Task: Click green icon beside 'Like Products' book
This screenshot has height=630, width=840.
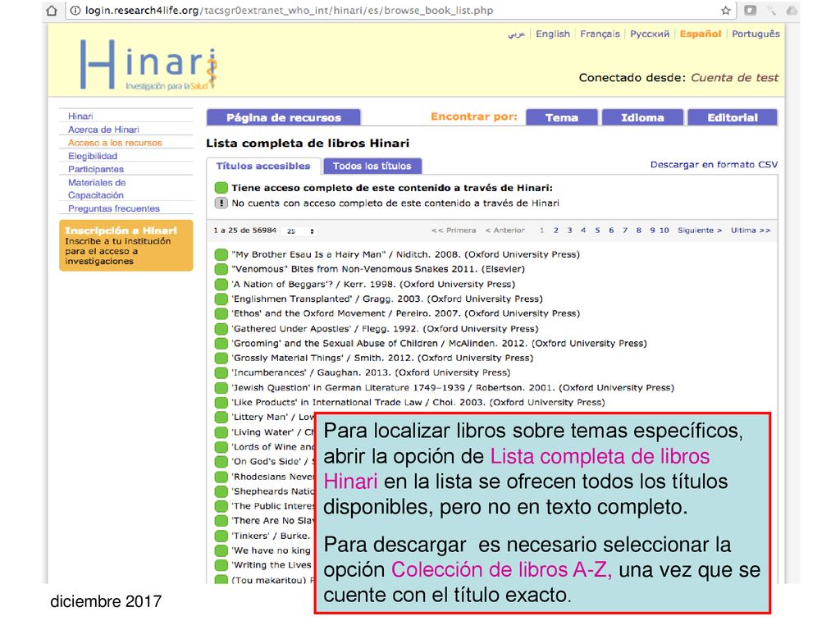Action: 221,402
